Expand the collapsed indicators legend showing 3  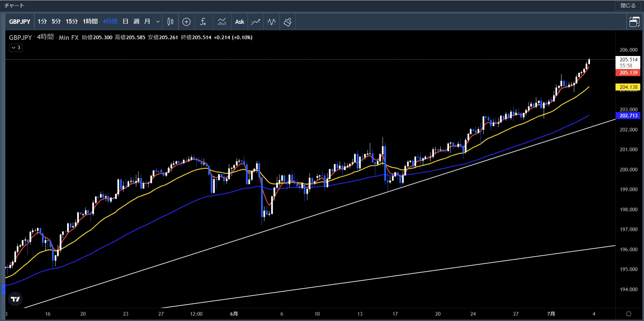[x=16, y=48]
